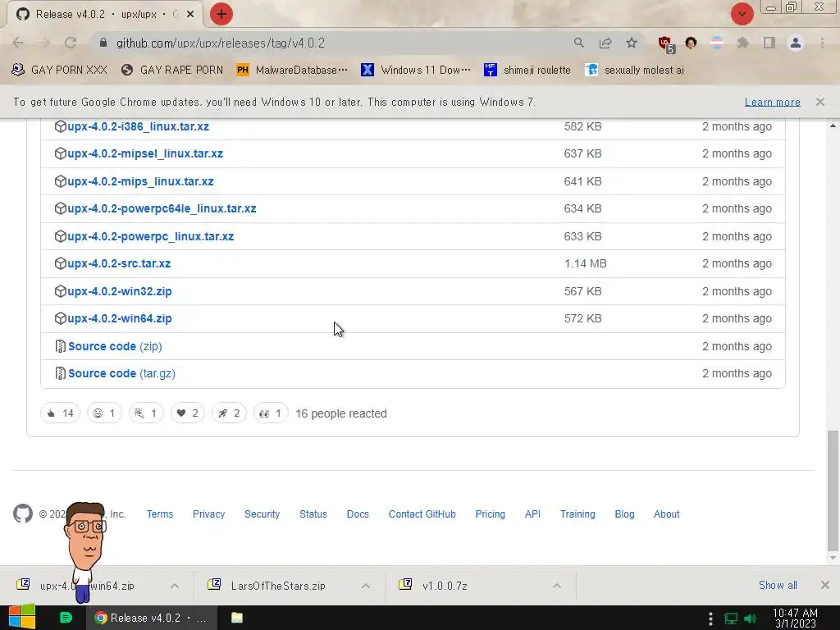840x630 pixels.
Task: Select the Release v4.0.2 browser tab
Action: (x=104, y=15)
